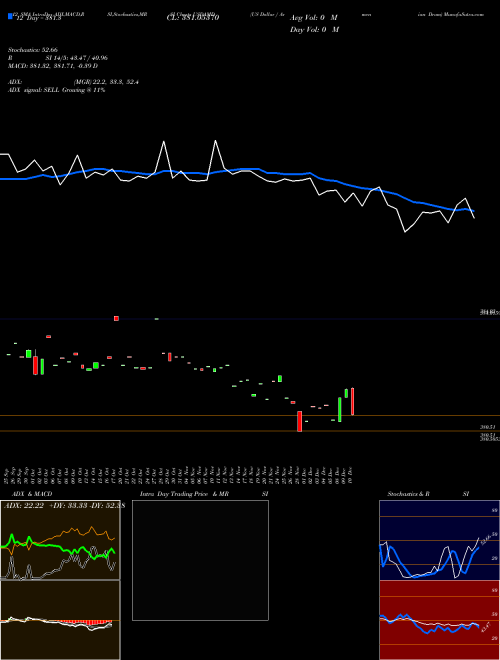Click the 'CL: 381.03370' closing price text
Image resolution: width=500 pixels, height=660 pixels.
click(x=193, y=18)
